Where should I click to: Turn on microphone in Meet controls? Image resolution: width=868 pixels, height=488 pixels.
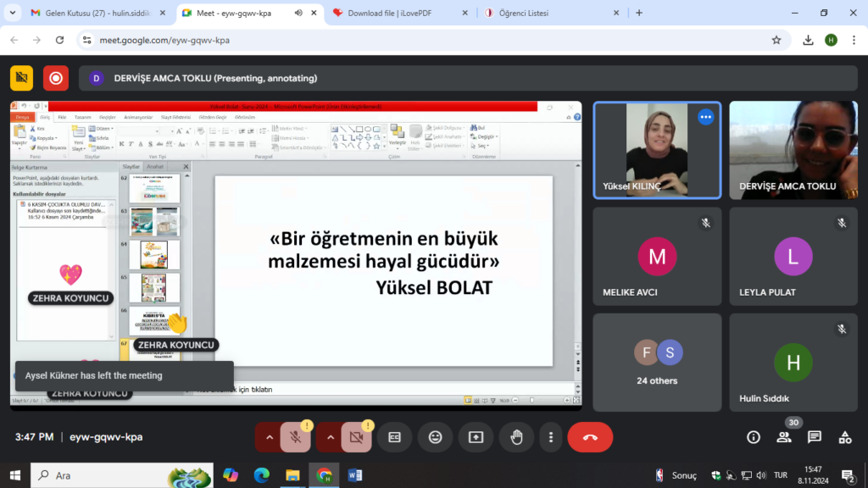(x=295, y=437)
